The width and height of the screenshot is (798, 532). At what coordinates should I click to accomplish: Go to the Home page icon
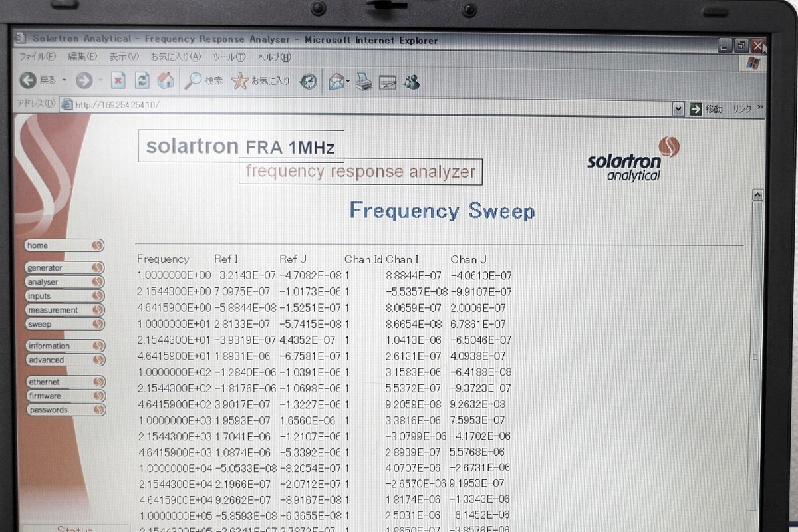(x=166, y=80)
